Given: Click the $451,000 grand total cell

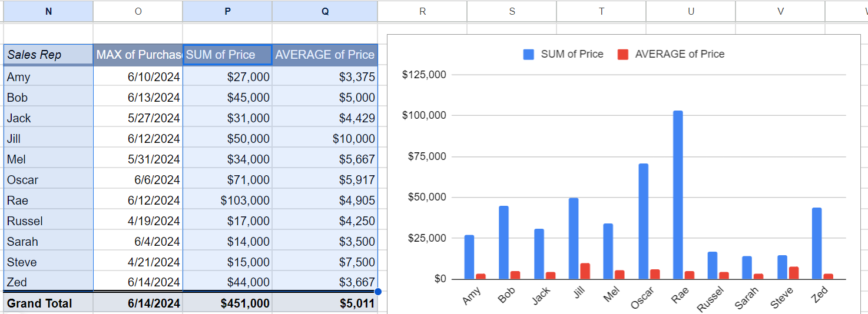Looking at the screenshot, I should pos(227,303).
